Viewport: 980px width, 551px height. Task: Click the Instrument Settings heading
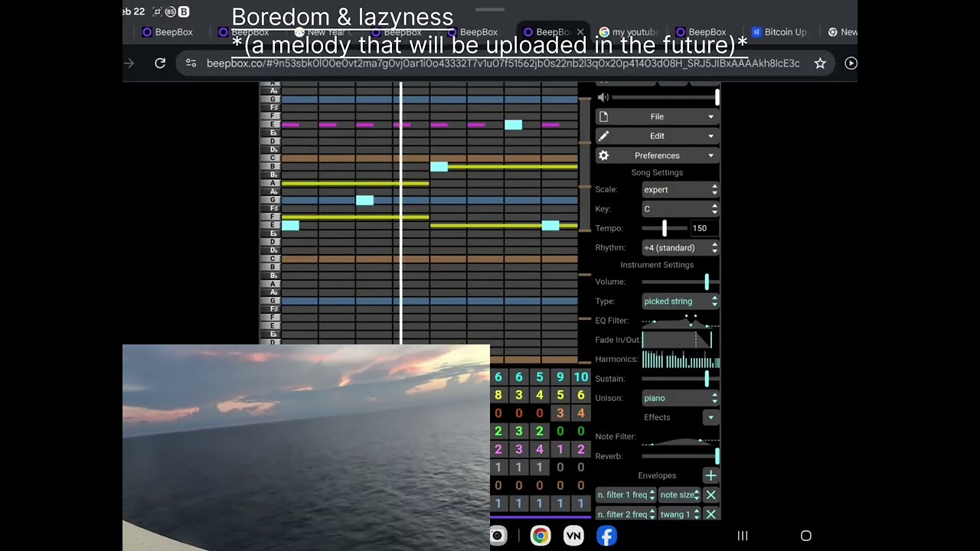click(657, 265)
